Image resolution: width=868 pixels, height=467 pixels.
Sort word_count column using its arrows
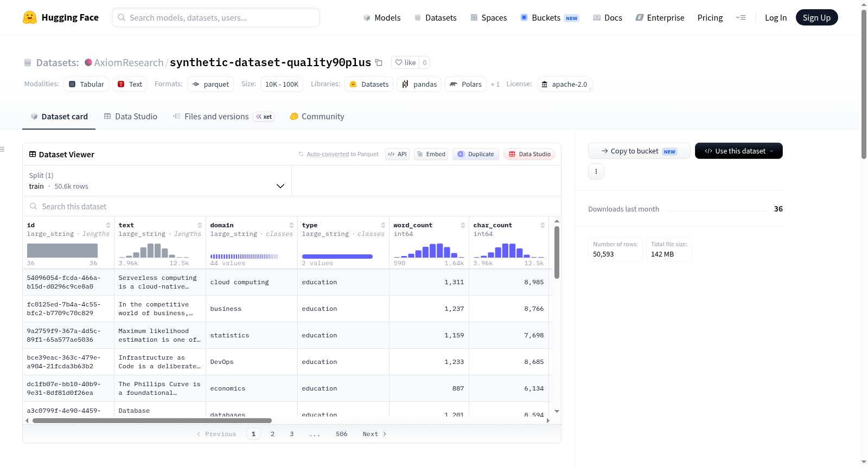coord(463,225)
